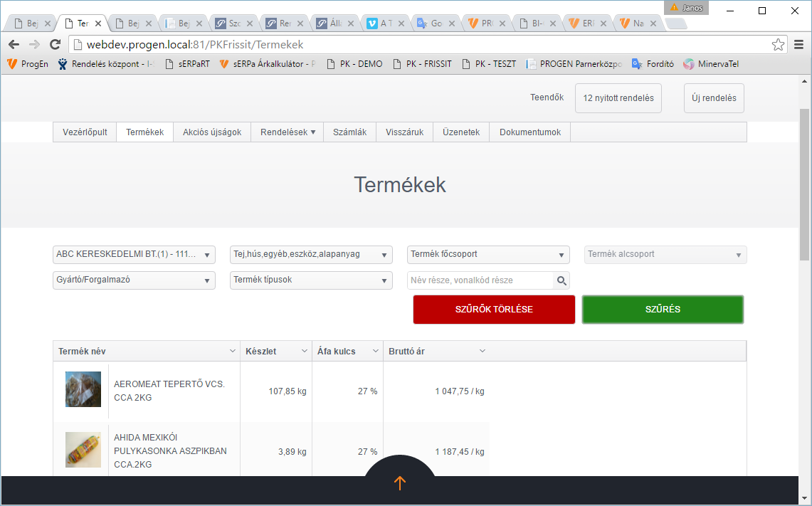Image resolution: width=812 pixels, height=506 pixels.
Task: Open the Üzenetek menu item
Action: (461, 132)
